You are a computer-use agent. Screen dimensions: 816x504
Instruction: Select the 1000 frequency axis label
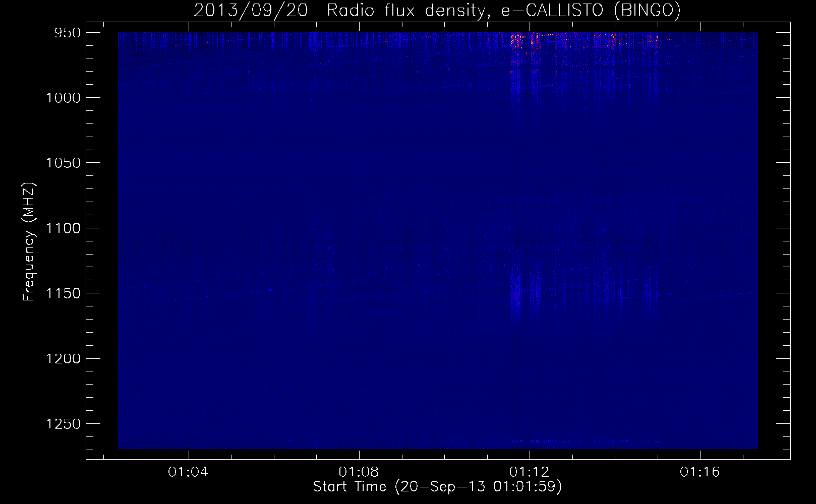63,98
